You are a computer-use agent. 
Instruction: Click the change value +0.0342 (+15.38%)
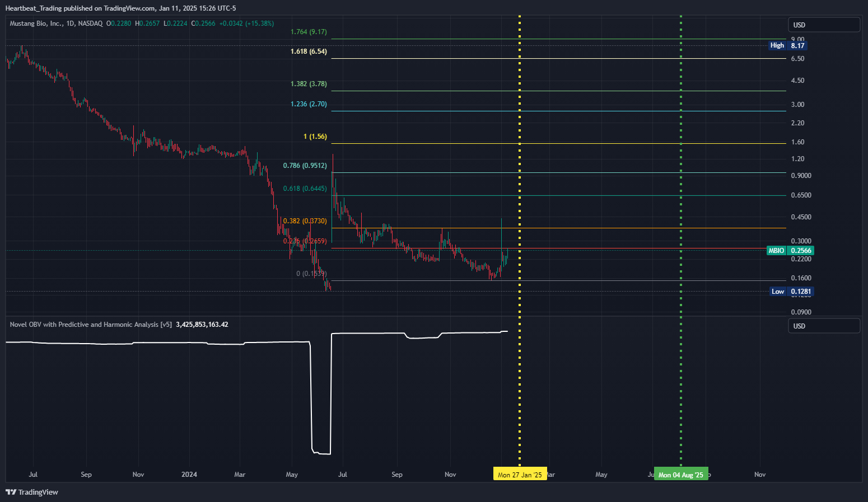click(246, 24)
